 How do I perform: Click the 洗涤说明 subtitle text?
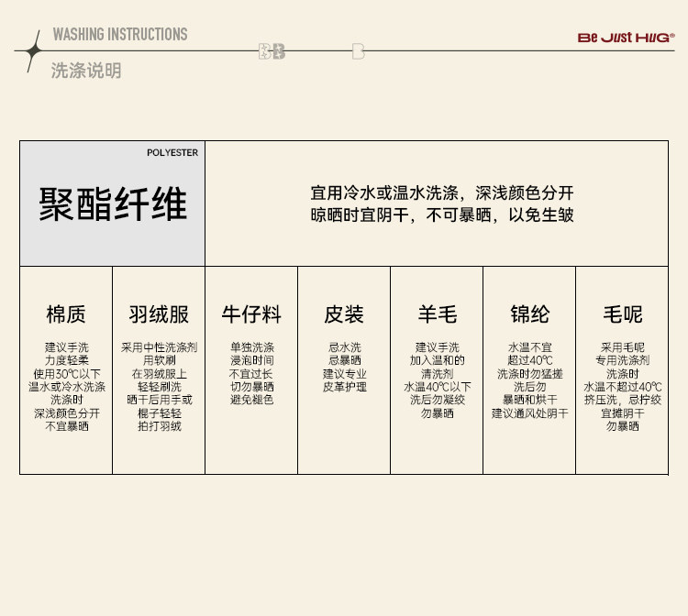coord(85,71)
